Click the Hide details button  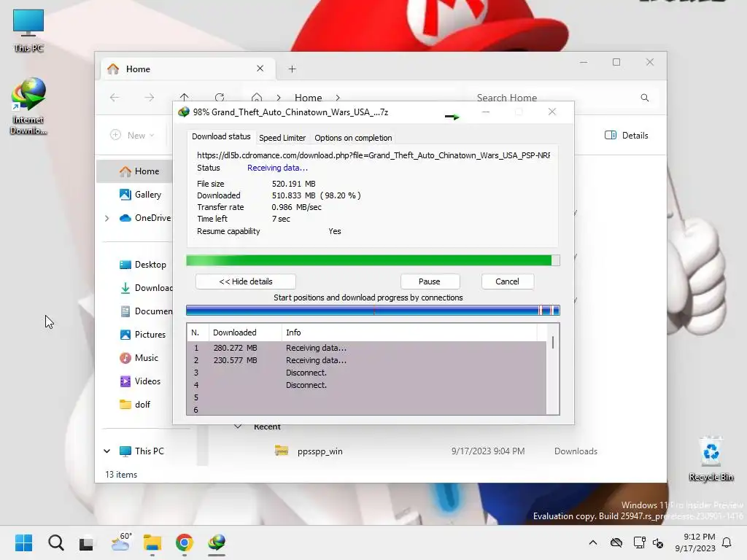point(245,281)
